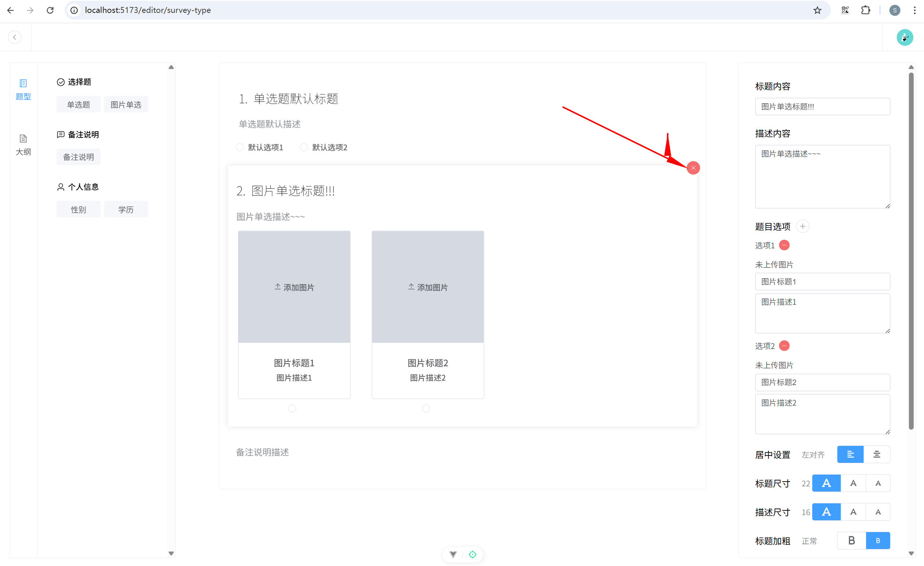The width and height of the screenshot is (924, 566).
Task: Add a 备注说明 component
Action: [x=79, y=157]
